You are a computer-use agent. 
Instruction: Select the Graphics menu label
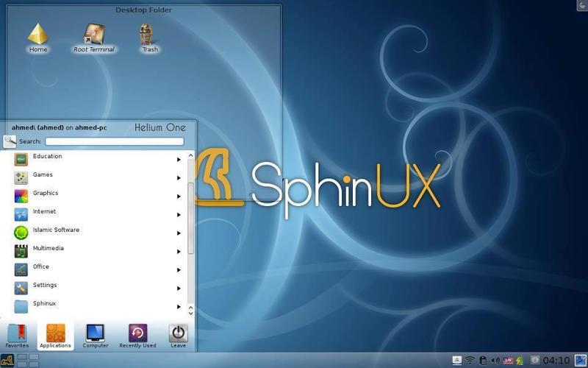coord(46,193)
